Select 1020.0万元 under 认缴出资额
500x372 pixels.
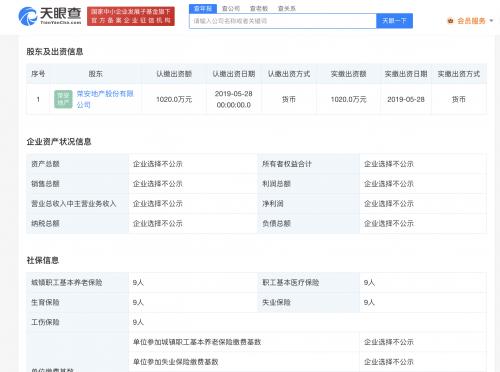[x=174, y=99]
